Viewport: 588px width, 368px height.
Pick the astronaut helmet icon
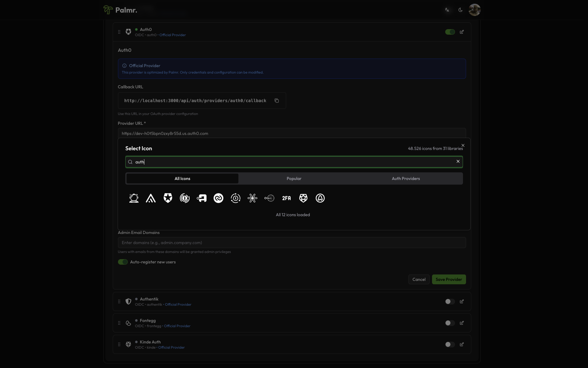134,198
